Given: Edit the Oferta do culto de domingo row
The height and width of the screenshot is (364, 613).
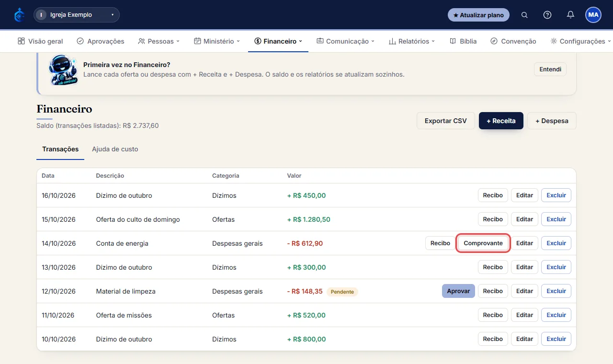Looking at the screenshot, I should click(524, 219).
